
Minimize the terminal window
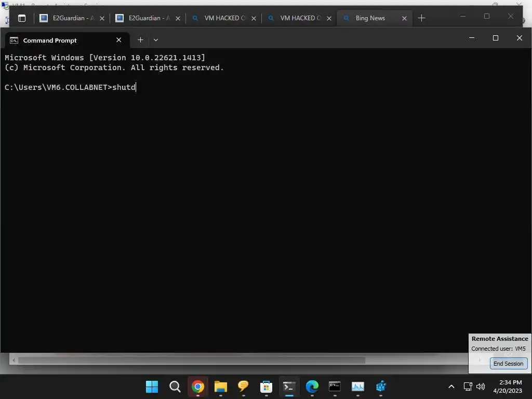[x=472, y=38]
